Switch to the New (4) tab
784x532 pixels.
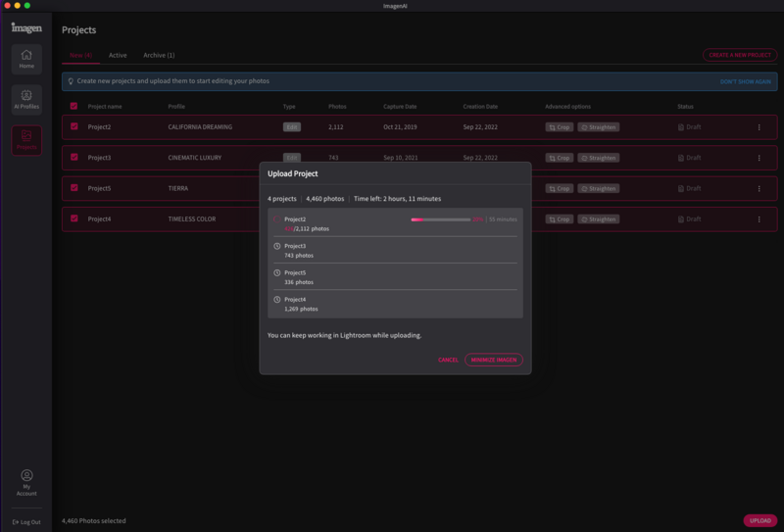[80, 55]
